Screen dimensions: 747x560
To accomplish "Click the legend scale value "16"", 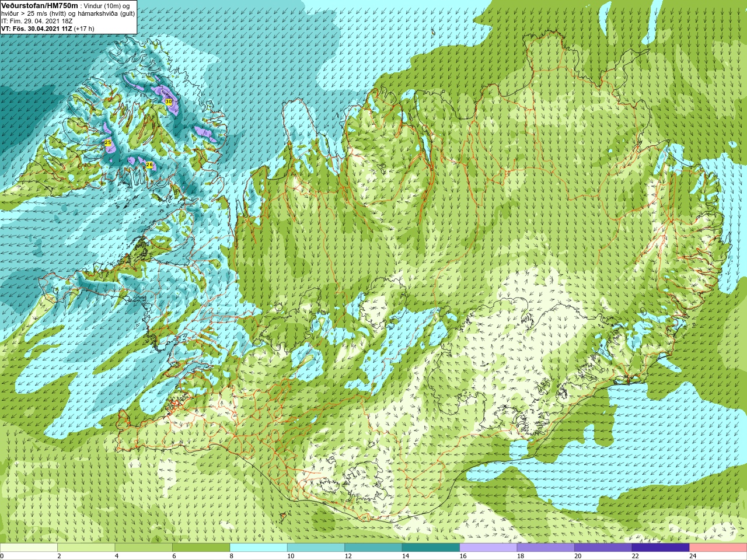I will 463,556.
